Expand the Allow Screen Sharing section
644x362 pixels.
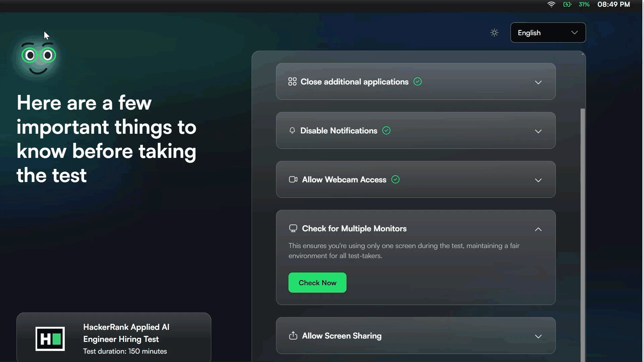[x=539, y=336]
